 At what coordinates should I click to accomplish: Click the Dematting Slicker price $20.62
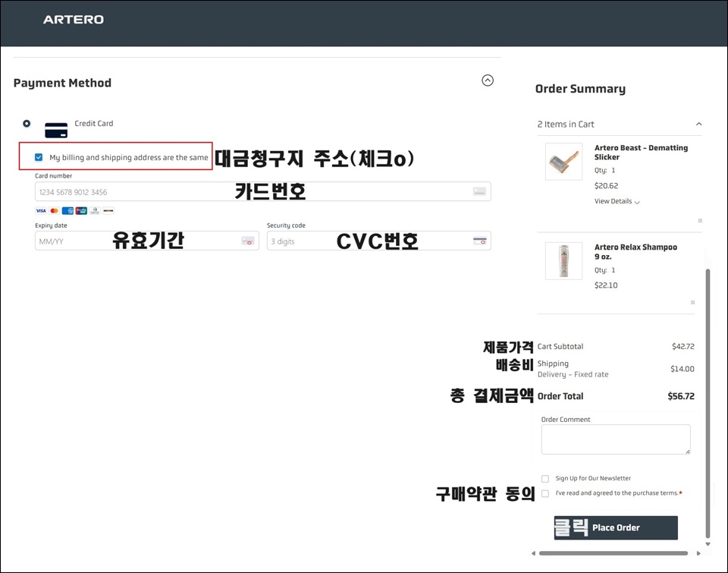coord(606,185)
